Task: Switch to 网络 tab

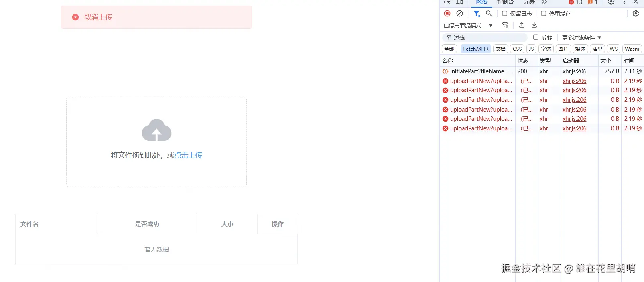Action: [x=481, y=2]
